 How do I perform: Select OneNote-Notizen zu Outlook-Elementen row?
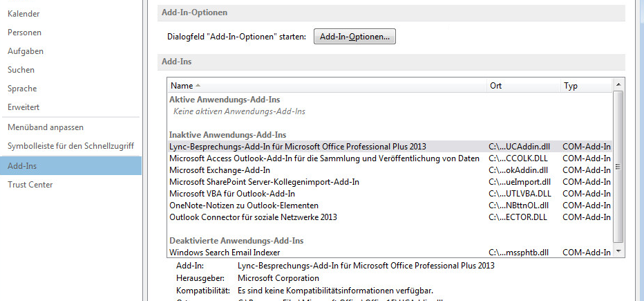pyautogui.click(x=389, y=206)
